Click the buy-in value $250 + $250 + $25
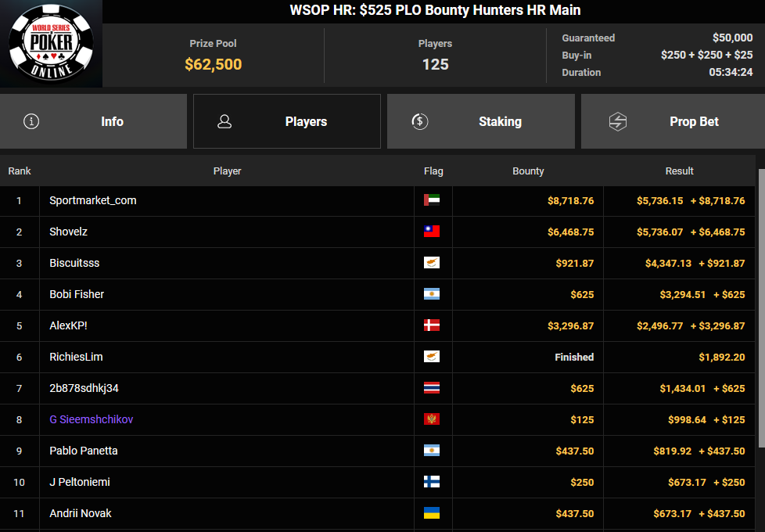The image size is (765, 532). click(x=706, y=55)
